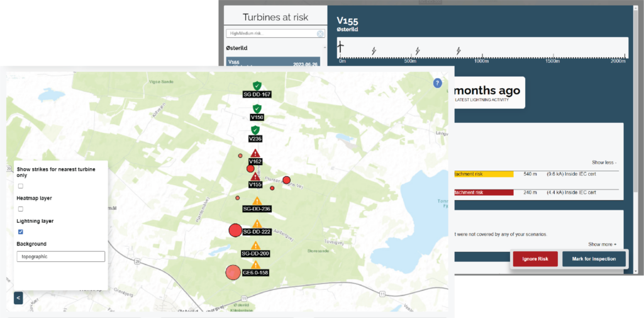Enable show strikes for nearest turbine only
Screen dimensions: 644x318
(x=21, y=186)
